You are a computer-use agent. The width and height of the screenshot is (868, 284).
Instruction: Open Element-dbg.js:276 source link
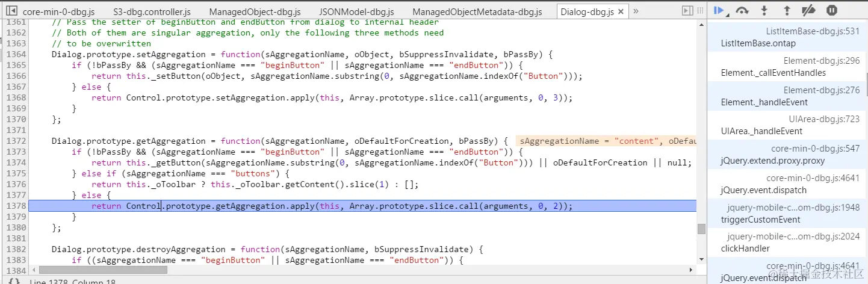coord(822,90)
